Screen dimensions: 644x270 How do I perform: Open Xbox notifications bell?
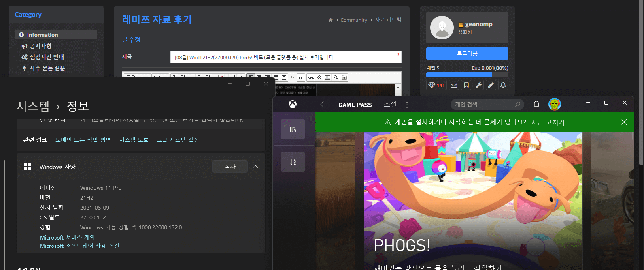point(536,104)
